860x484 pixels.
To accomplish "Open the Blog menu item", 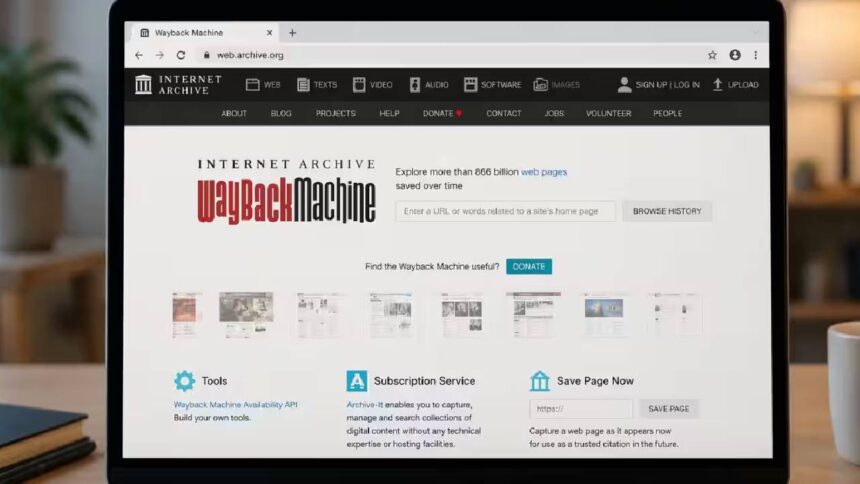I will [281, 114].
